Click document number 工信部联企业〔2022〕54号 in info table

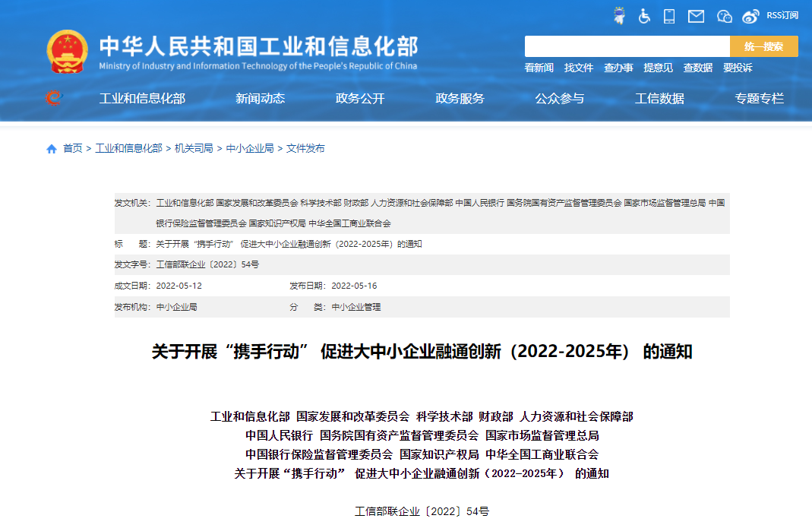pyautogui.click(x=207, y=265)
